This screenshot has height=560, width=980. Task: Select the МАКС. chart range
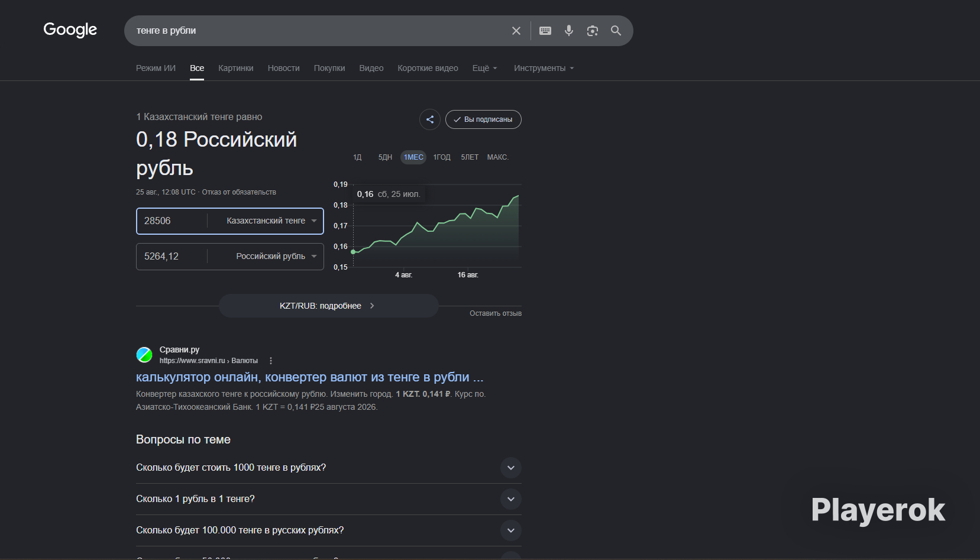click(497, 157)
